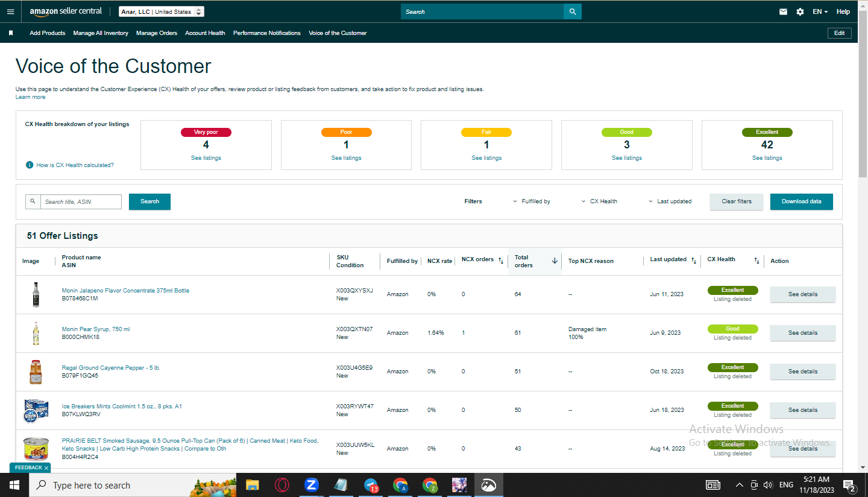The width and height of the screenshot is (868, 497).
Task: Open Zoom from the taskbar
Action: pyautogui.click(x=311, y=485)
